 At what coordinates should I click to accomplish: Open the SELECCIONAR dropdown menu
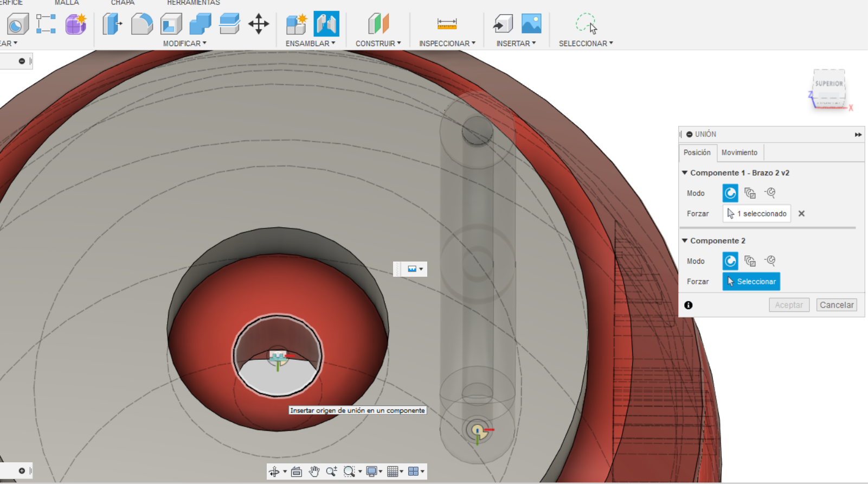[x=586, y=43]
